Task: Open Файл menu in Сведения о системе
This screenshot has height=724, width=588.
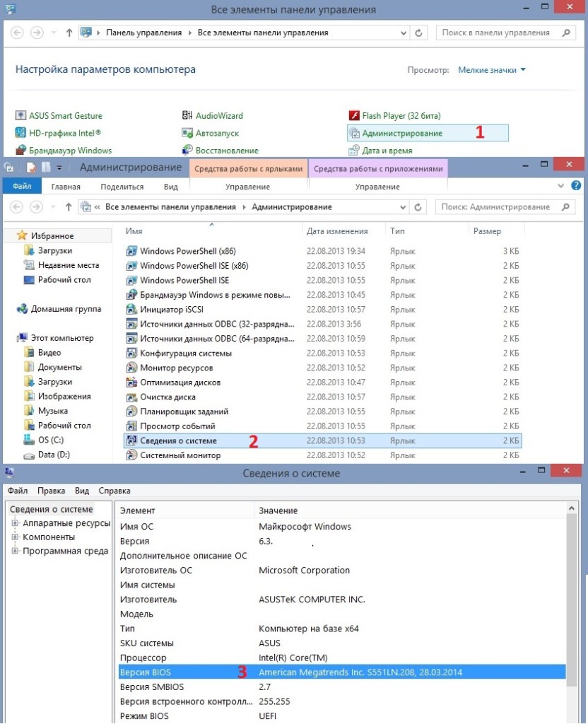Action: click(x=18, y=491)
